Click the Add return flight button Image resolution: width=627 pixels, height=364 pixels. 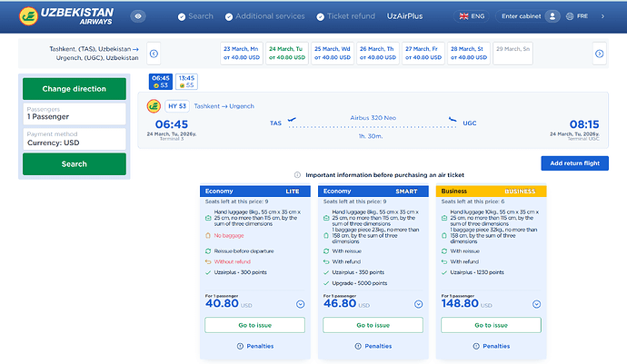574,163
